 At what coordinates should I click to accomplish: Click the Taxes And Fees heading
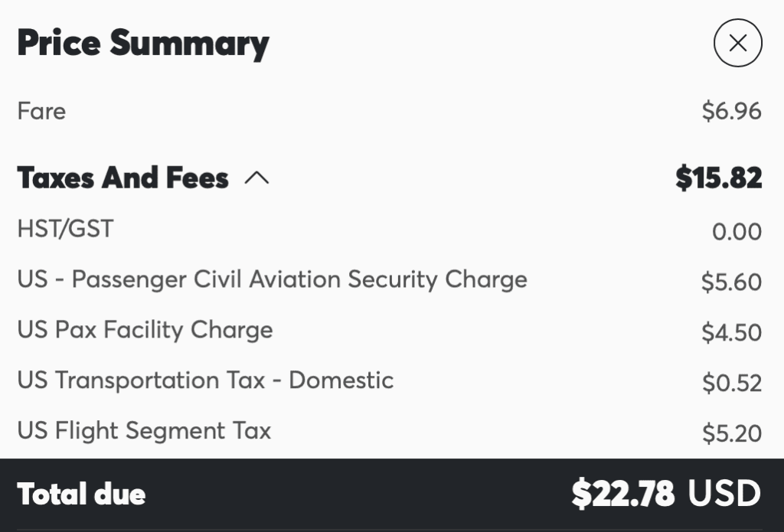122,178
